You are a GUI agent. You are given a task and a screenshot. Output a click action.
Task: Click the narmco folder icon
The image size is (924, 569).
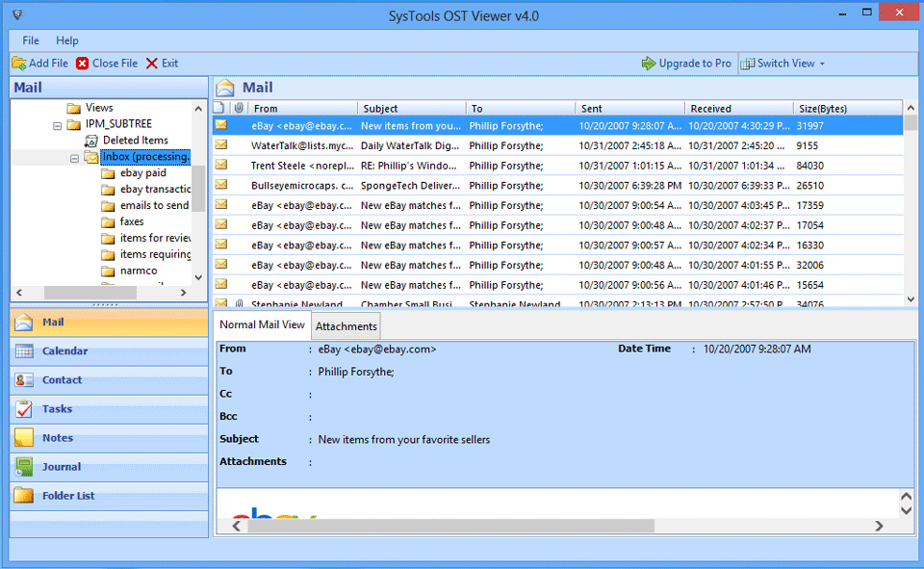tap(108, 272)
